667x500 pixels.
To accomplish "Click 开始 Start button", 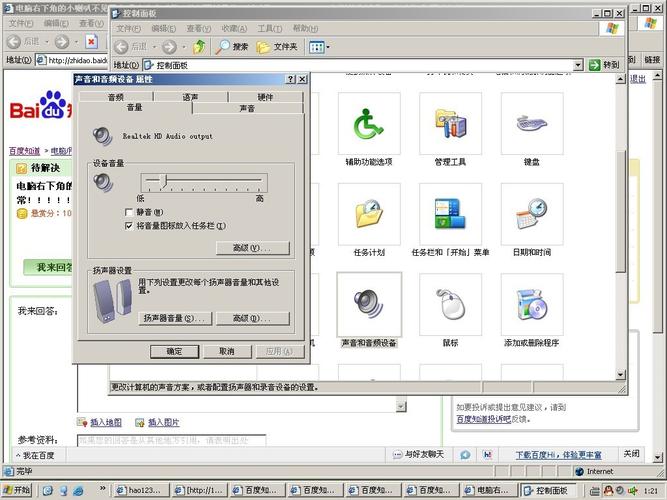I will [17, 490].
